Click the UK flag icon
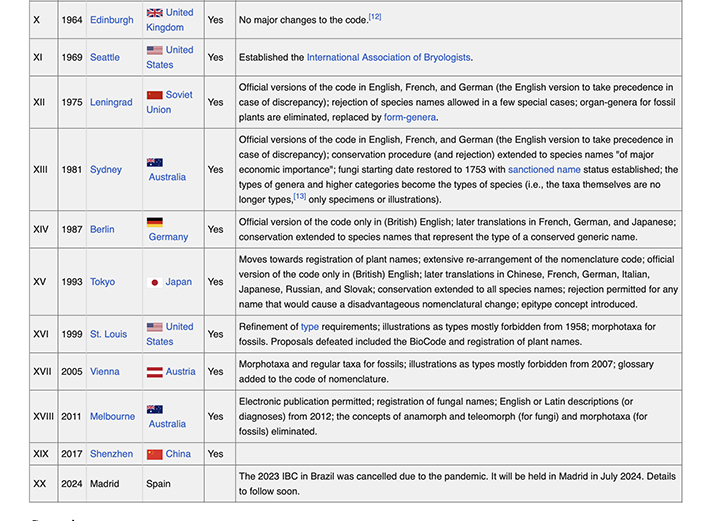 [x=155, y=13]
